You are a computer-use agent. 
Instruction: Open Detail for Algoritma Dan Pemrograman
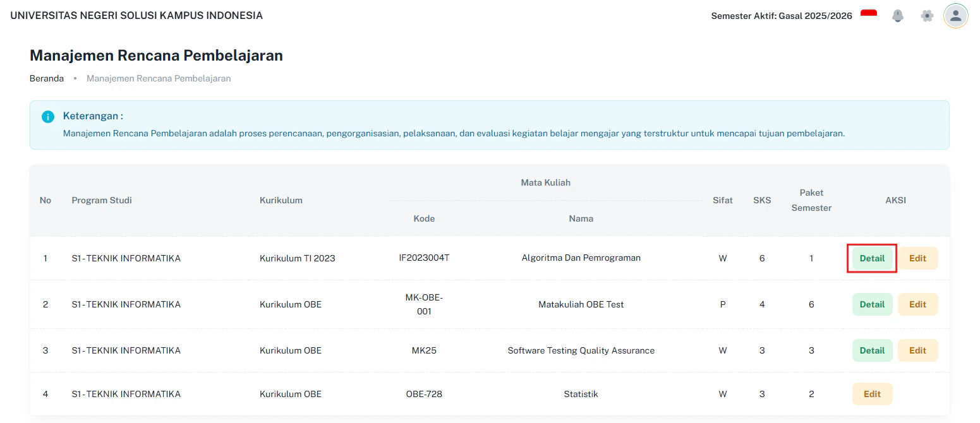[872, 258]
